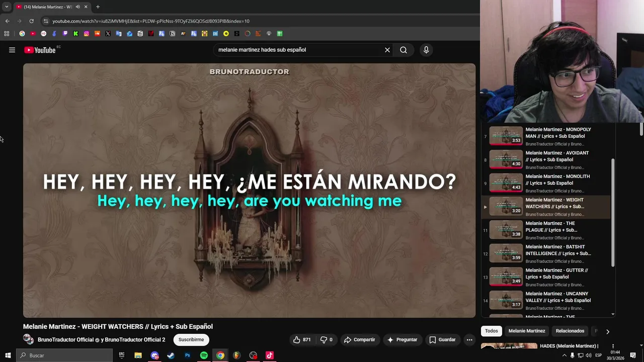
Task: Share the video via Compartir
Action: (360, 340)
